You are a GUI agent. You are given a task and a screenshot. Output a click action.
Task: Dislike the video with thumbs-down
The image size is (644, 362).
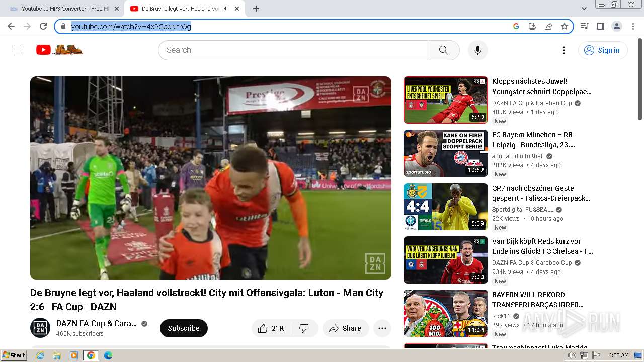click(304, 328)
